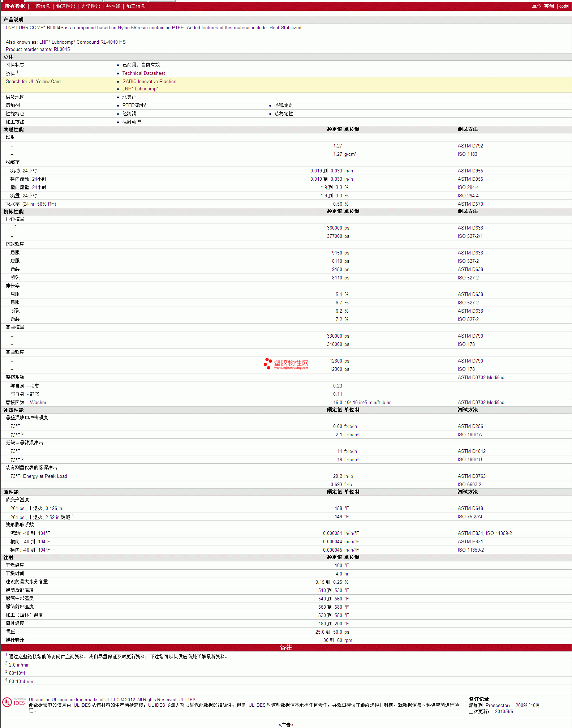Click the ASTM D792 test method

coord(470,146)
